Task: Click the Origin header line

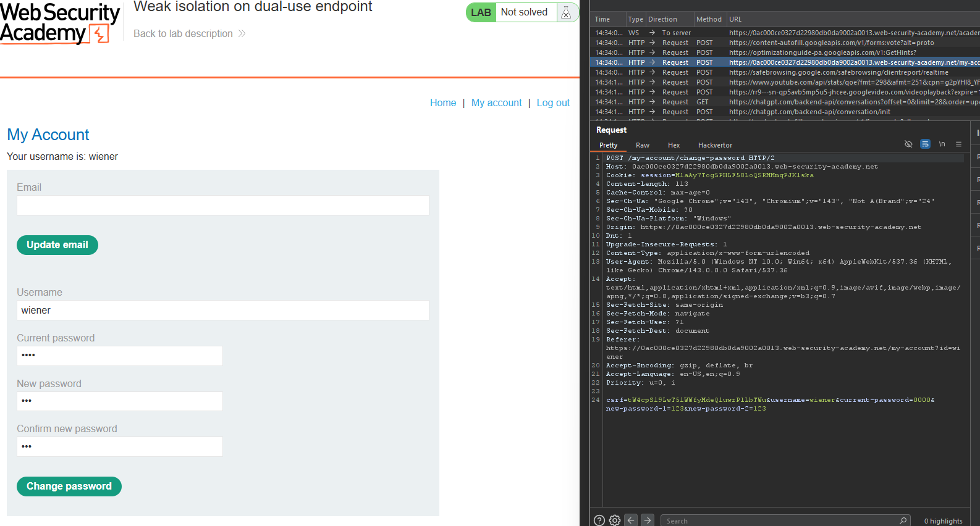Action: tap(763, 227)
